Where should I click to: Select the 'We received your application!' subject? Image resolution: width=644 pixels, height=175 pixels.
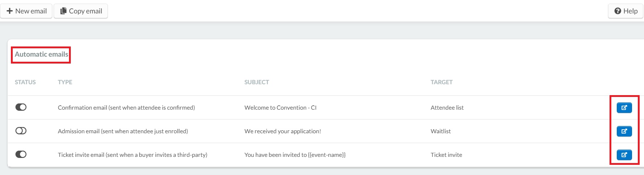(283, 131)
